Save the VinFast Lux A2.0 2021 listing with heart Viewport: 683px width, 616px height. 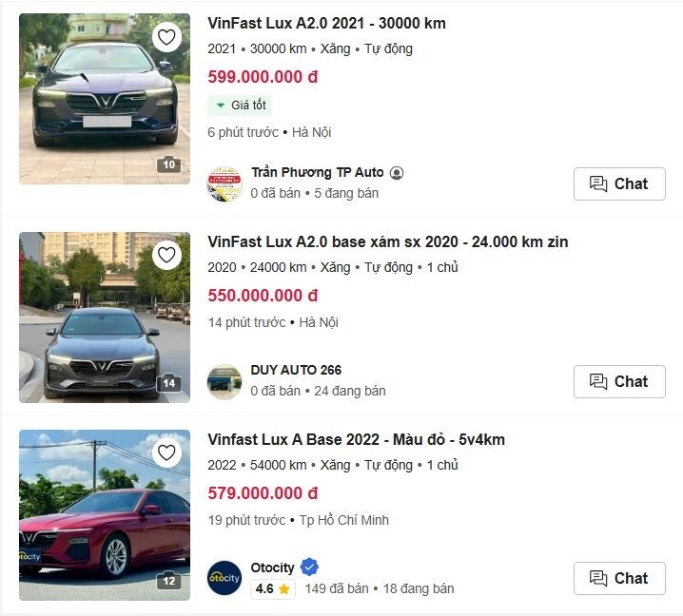click(x=167, y=37)
